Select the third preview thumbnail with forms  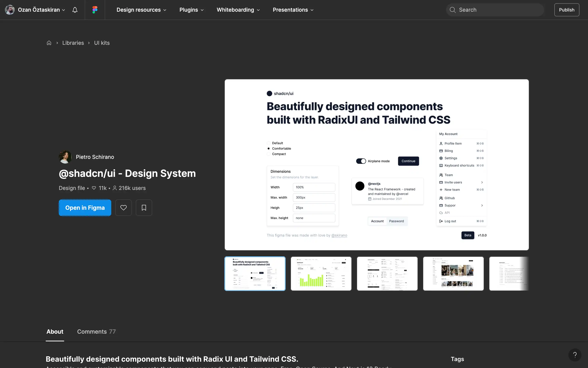(387, 274)
